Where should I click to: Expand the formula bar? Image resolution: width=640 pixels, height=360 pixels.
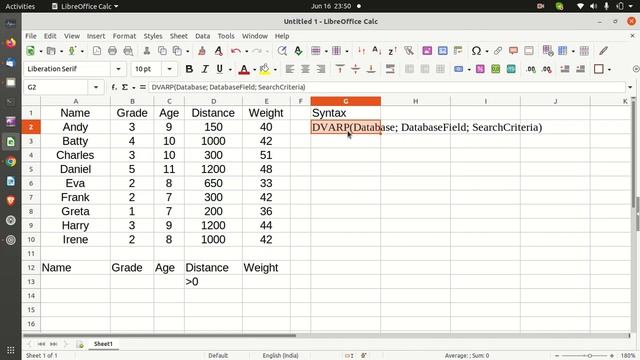630,87
